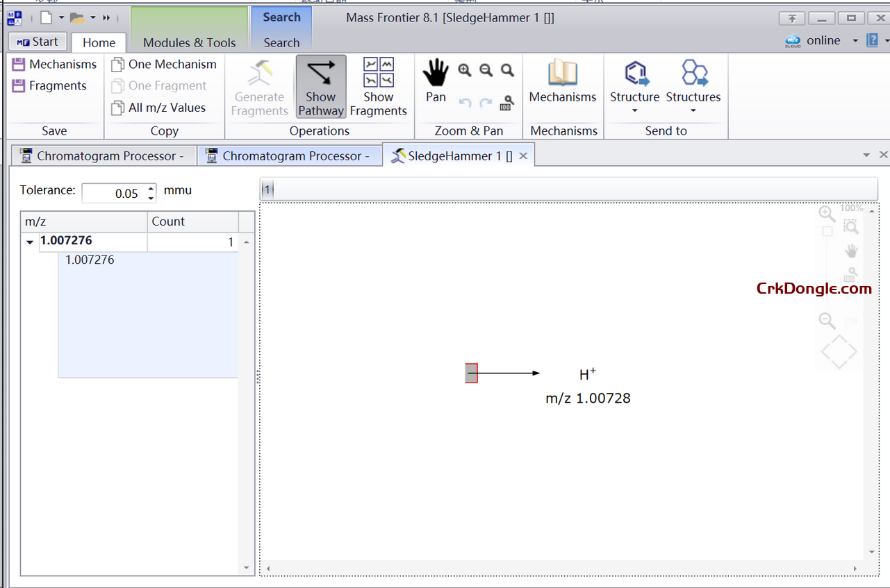Open the Search ribbon tab
This screenshot has height=588, width=890.
click(x=281, y=42)
